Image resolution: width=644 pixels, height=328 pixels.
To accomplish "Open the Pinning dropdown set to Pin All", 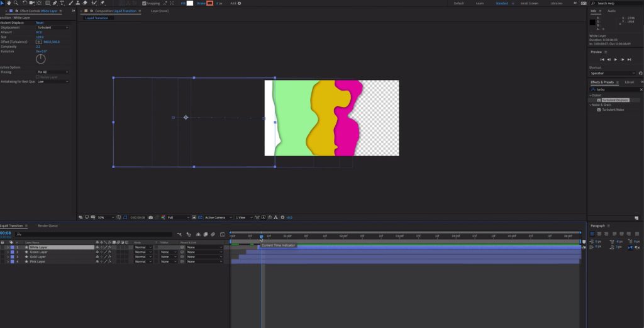I will coord(53,72).
